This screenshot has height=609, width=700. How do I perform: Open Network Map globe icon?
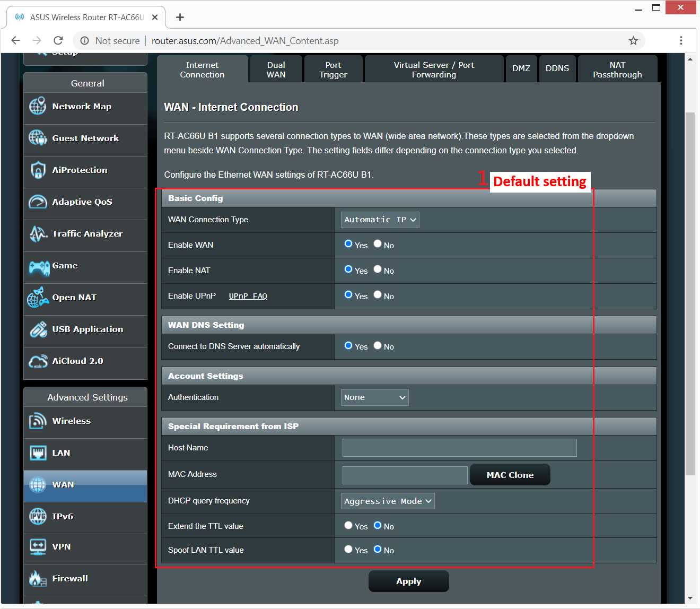tap(38, 106)
